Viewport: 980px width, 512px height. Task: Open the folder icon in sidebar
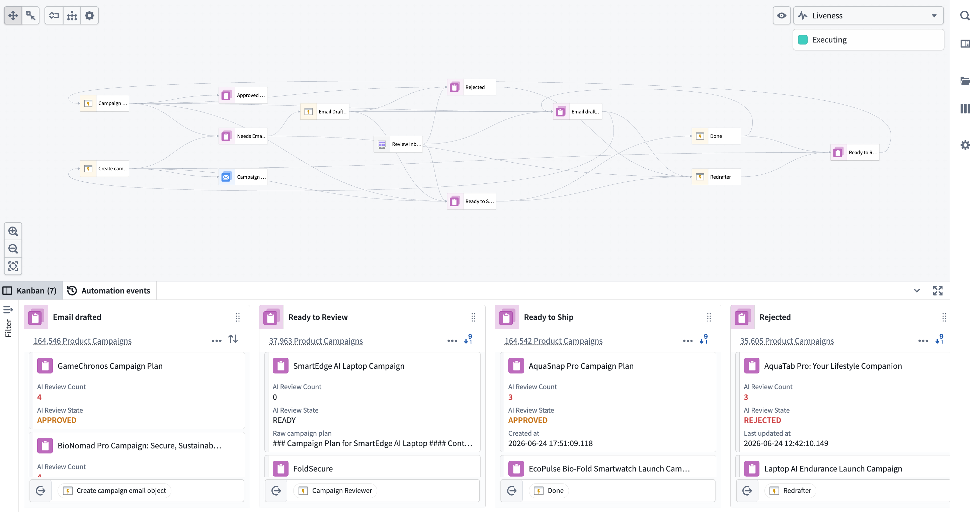click(965, 81)
